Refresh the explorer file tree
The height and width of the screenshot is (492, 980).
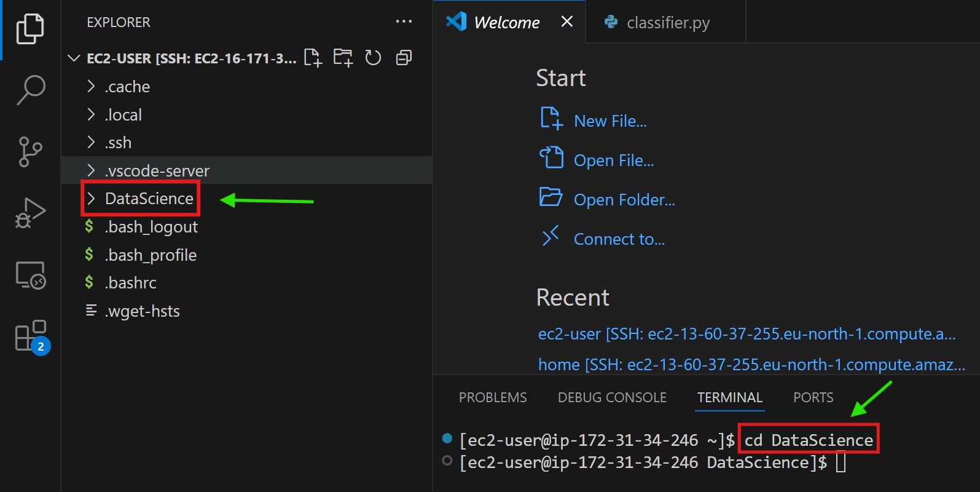(373, 58)
